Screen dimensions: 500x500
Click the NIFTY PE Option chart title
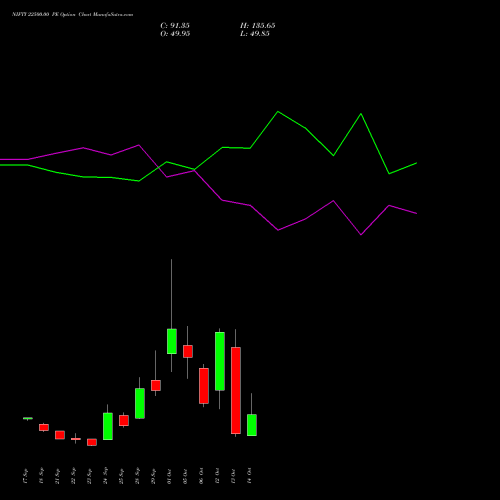[x=72, y=15]
